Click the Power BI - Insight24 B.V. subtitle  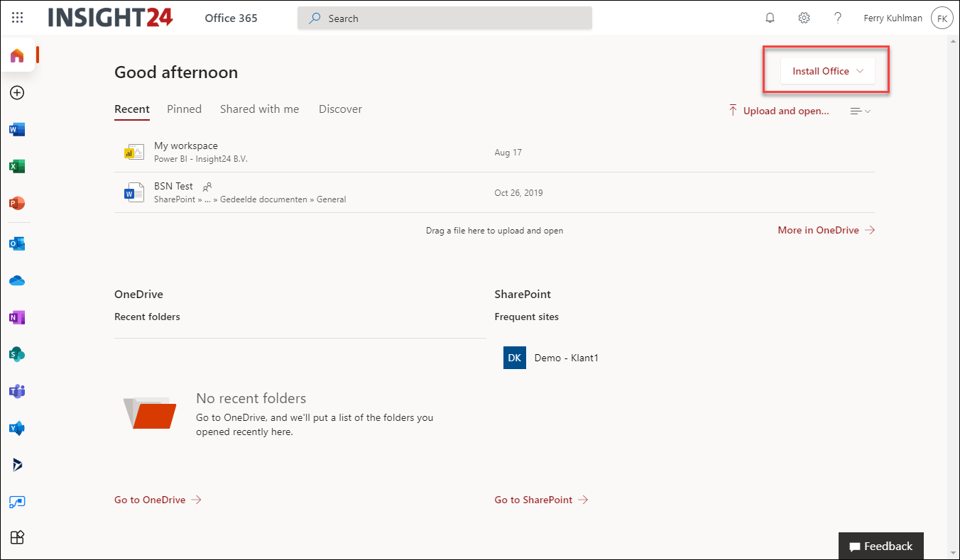[x=201, y=159]
